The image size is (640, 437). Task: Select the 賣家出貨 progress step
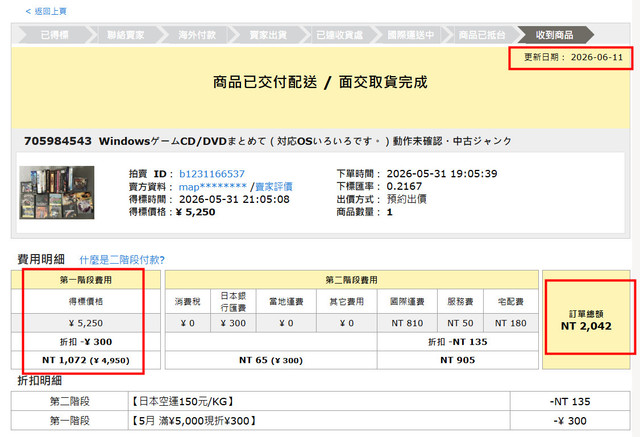[268, 35]
